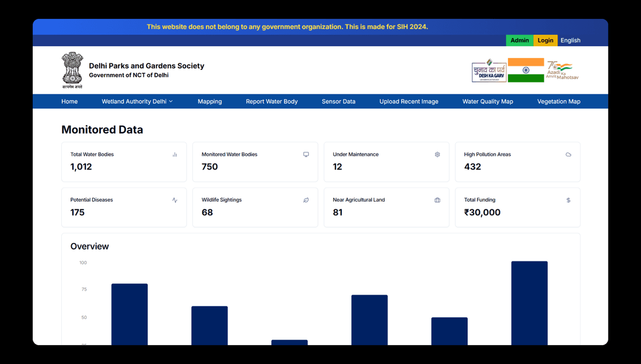
Task: Click the bar chart icon in Total Water Bodies card
Action: pyautogui.click(x=174, y=155)
